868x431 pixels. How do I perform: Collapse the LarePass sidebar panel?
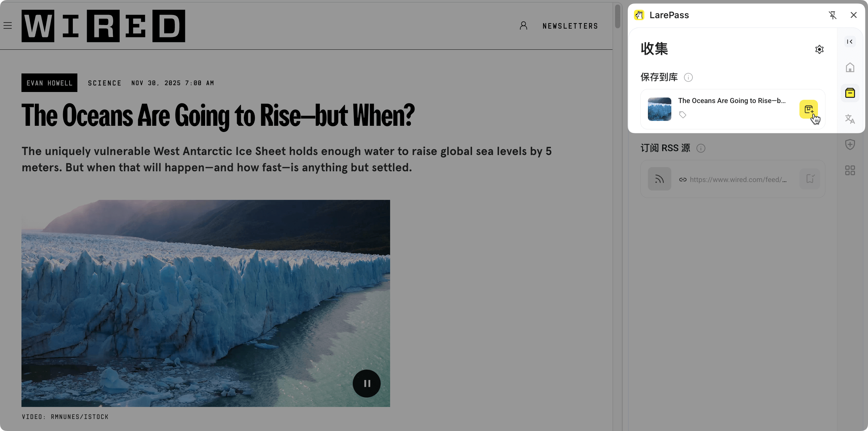pyautogui.click(x=849, y=42)
